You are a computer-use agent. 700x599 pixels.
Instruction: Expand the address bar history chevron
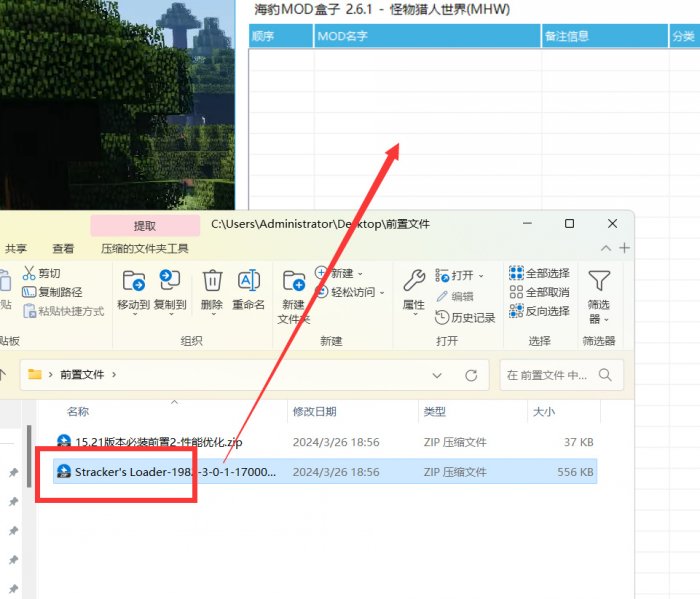[437, 375]
